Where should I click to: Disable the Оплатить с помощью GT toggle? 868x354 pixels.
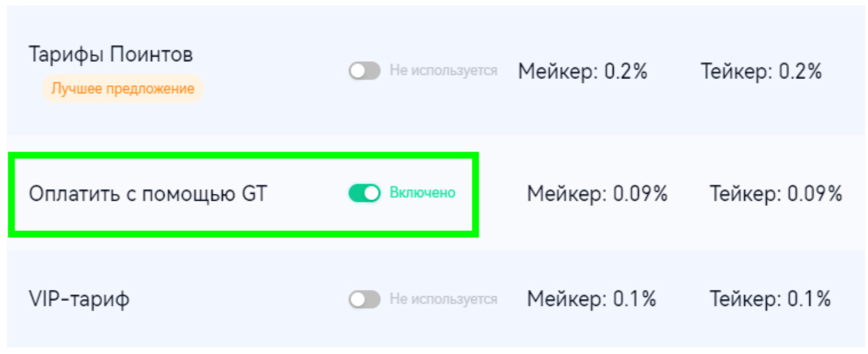point(364,193)
